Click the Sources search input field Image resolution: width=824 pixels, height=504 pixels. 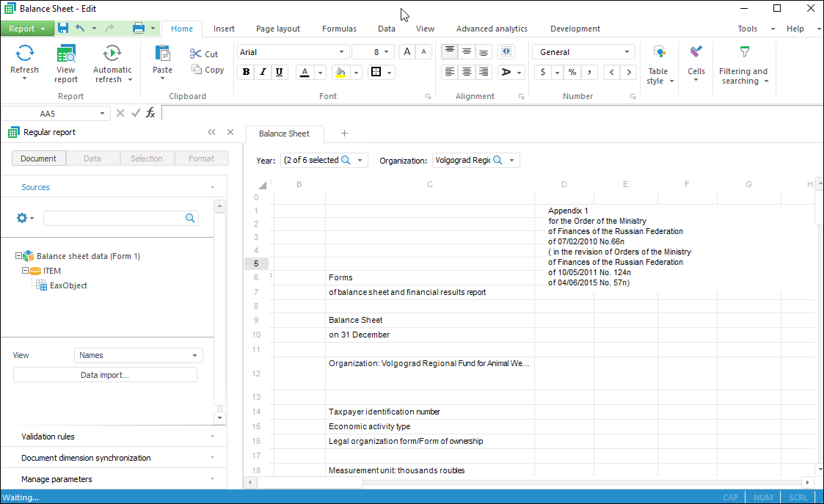[114, 218]
